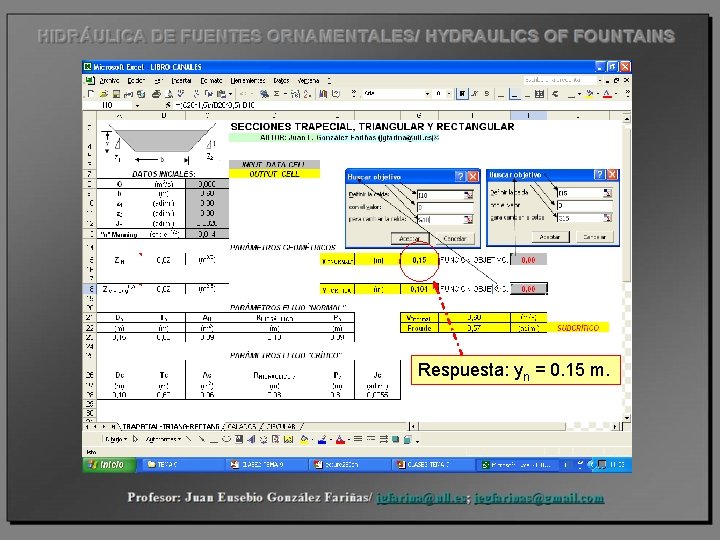Click the y crítico cell 0,101

[x=419, y=289]
